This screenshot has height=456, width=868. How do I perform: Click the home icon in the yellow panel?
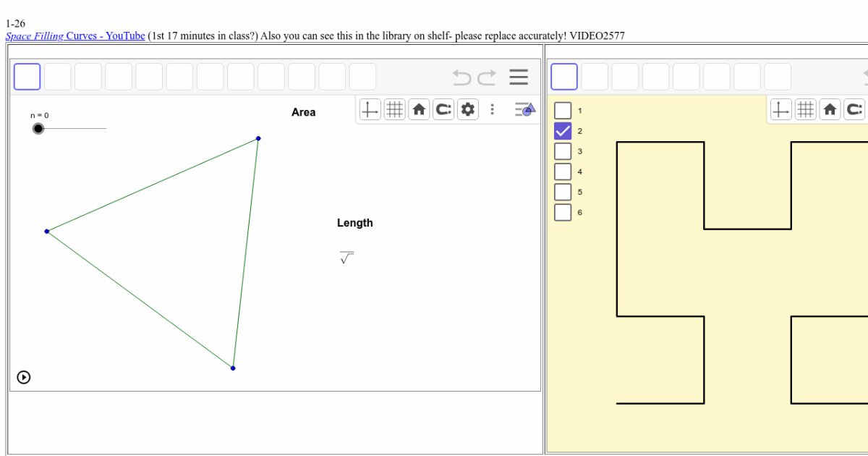tap(830, 109)
